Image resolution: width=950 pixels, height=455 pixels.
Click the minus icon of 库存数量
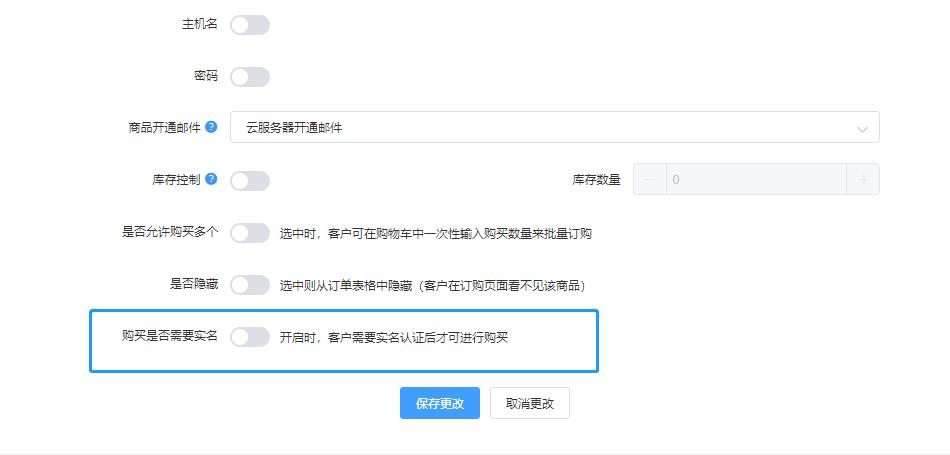click(x=650, y=179)
